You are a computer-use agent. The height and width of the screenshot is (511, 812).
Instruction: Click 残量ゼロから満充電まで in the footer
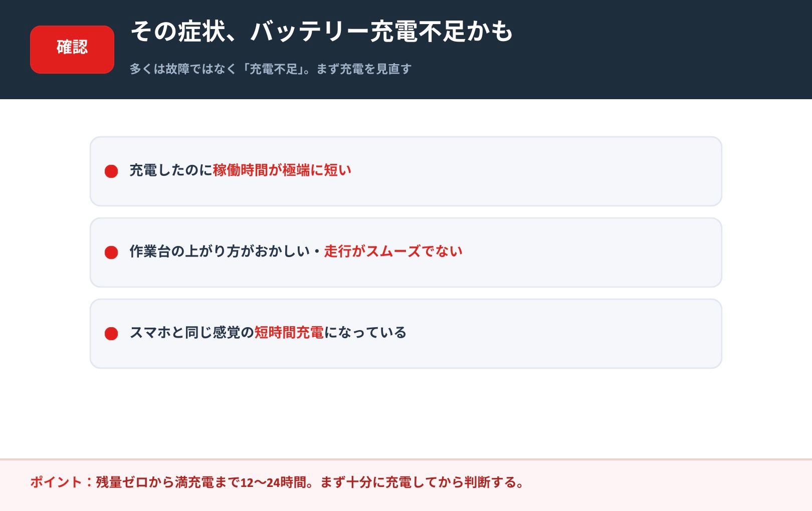coord(168,482)
